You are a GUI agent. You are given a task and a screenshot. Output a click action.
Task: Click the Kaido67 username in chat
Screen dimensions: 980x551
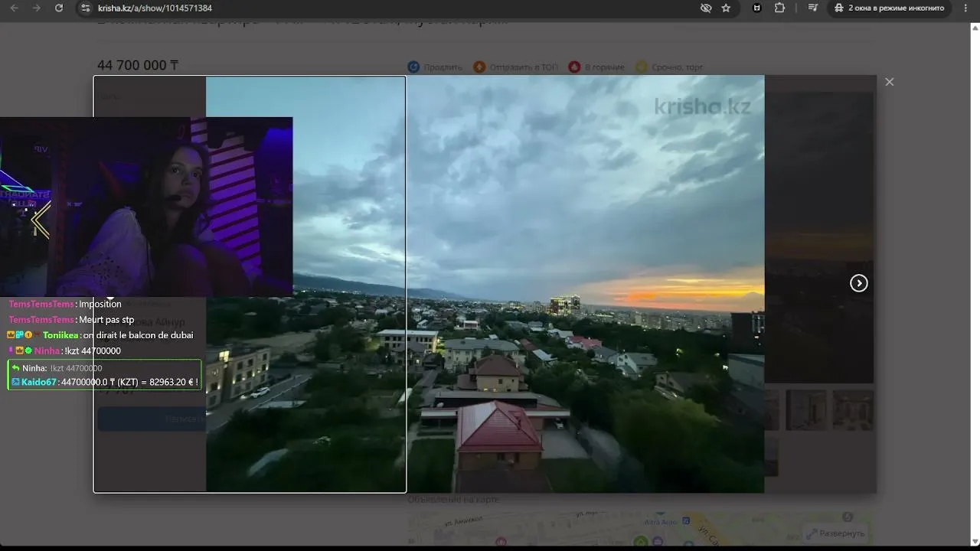pos(39,382)
